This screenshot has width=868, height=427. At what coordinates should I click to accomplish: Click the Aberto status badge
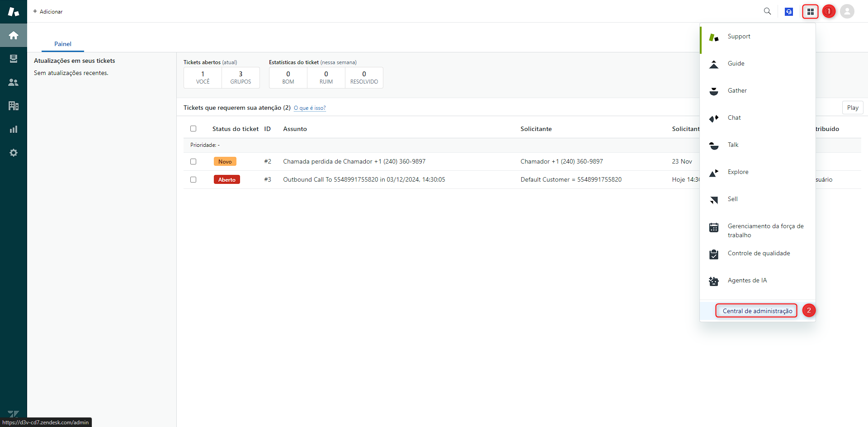pyautogui.click(x=227, y=179)
